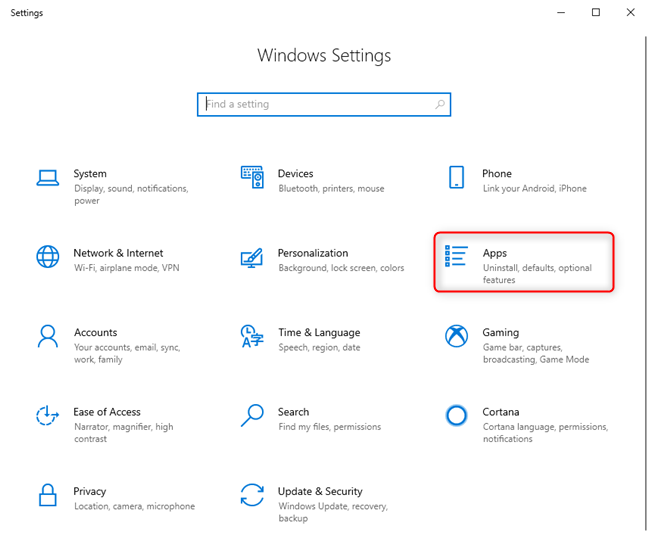
Task: Go to Apps title
Action: [x=495, y=253]
